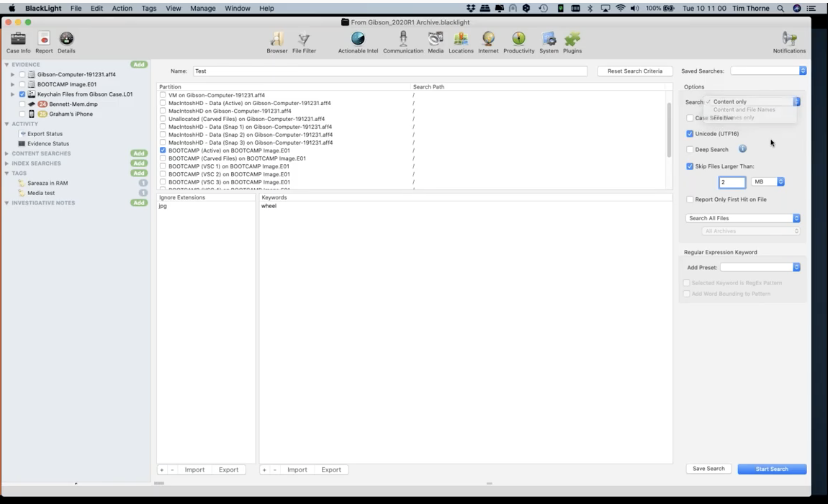This screenshot has height=504, width=828.
Task: Open the File Filter tool
Action: [x=304, y=39]
